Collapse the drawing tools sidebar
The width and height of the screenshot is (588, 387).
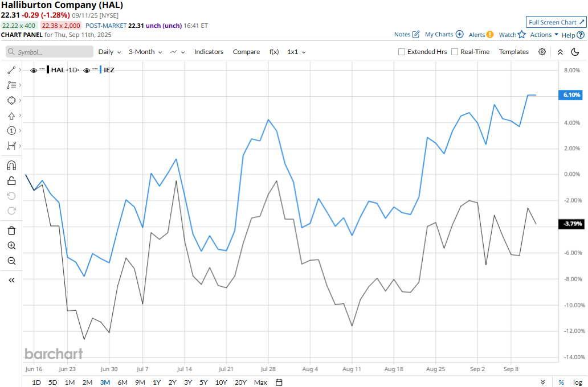coord(11,280)
